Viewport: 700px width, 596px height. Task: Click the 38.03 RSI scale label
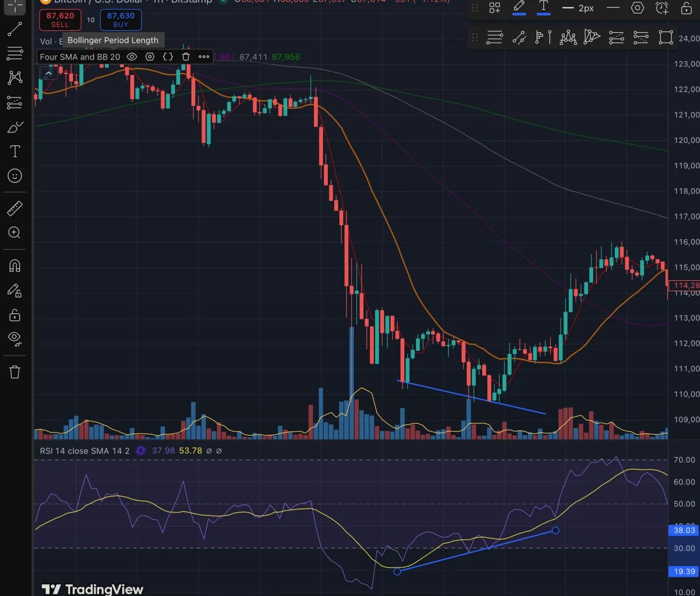[x=684, y=530]
